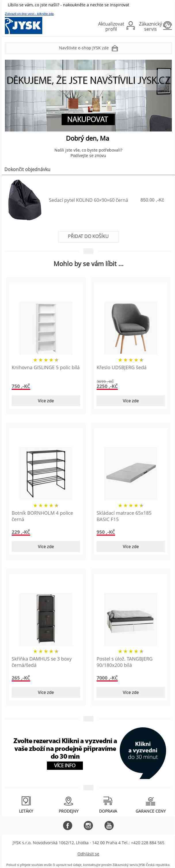This screenshot has width=175, height=868.
Task: Click the PŘIDAT DO KOŠÍKU button
Action: (x=88, y=236)
